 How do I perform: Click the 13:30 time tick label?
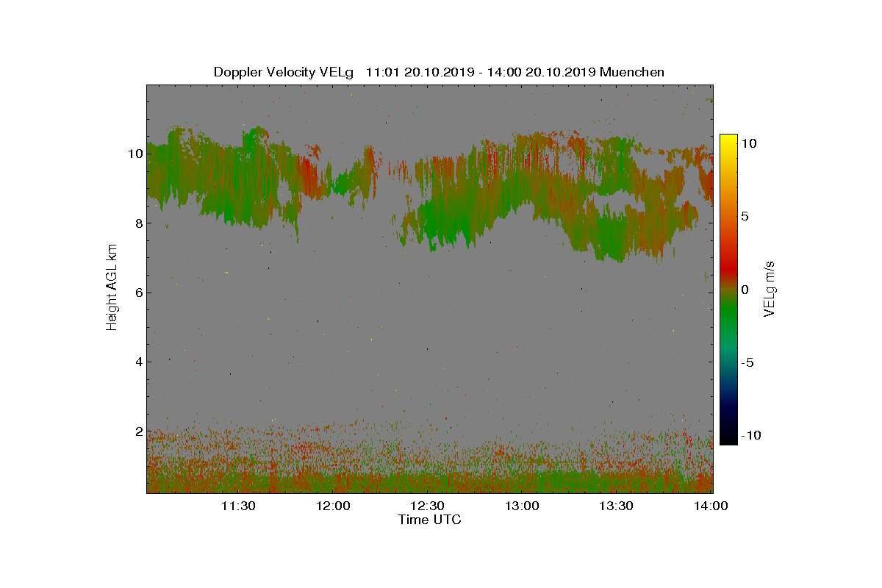[616, 506]
